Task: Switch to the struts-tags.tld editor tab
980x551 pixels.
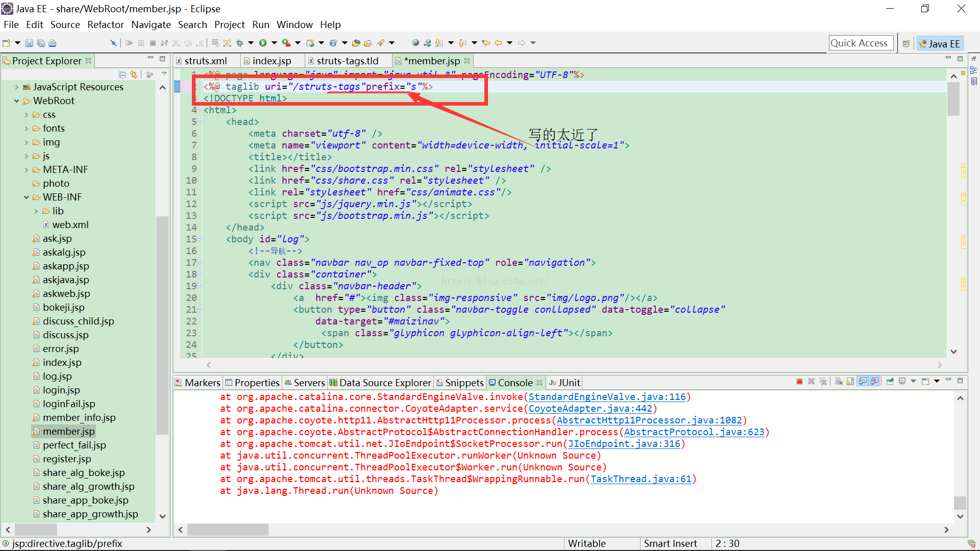Action: pos(347,61)
